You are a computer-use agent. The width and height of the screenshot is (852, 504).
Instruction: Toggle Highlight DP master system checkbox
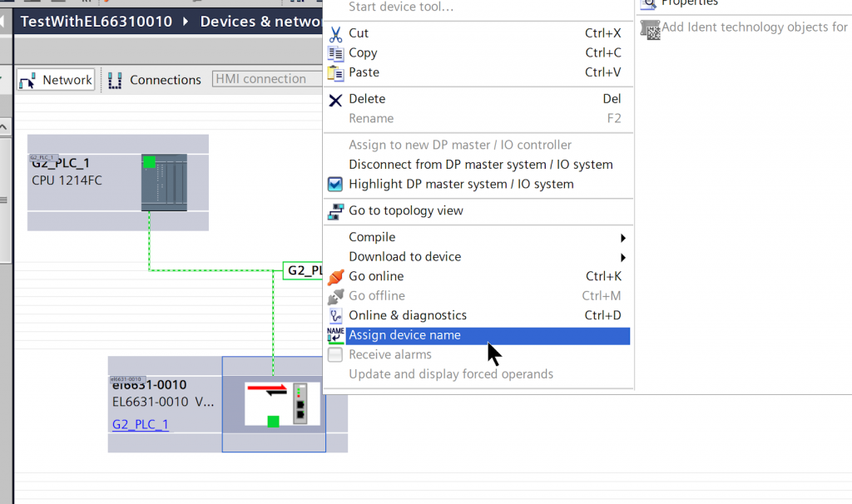(335, 185)
